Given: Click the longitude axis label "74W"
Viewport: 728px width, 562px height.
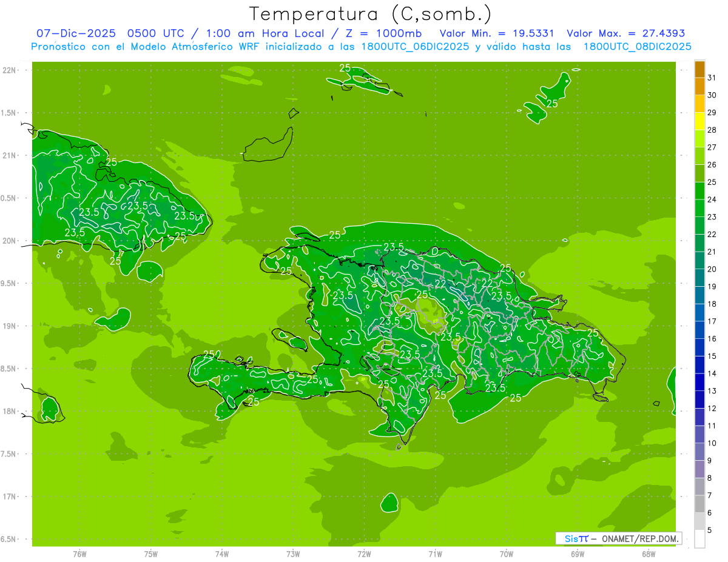Looking at the screenshot, I should [x=222, y=554].
